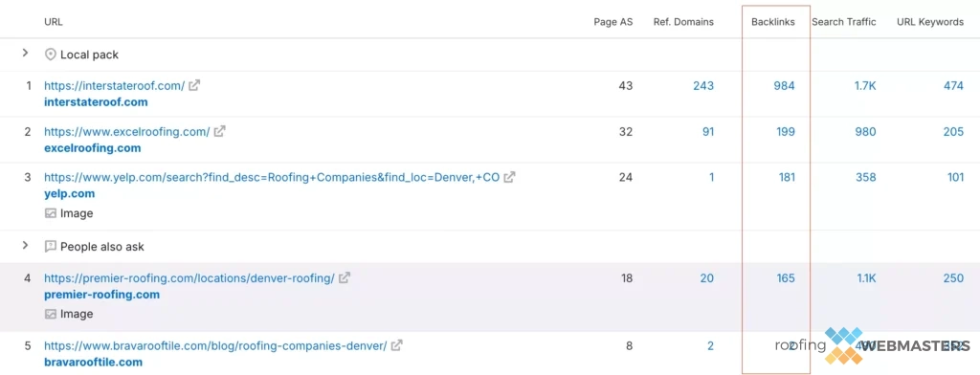Click the bold interstateroof.com domain
The image size is (980, 375).
click(97, 101)
